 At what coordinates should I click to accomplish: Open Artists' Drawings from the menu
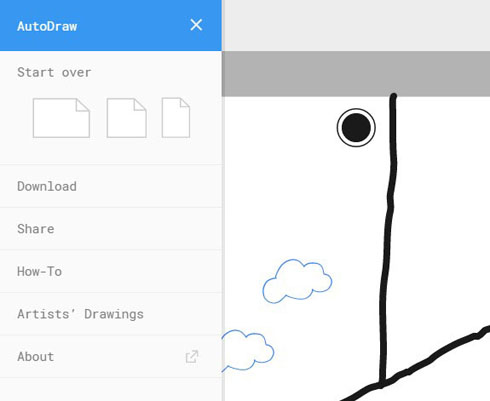pyautogui.click(x=111, y=314)
